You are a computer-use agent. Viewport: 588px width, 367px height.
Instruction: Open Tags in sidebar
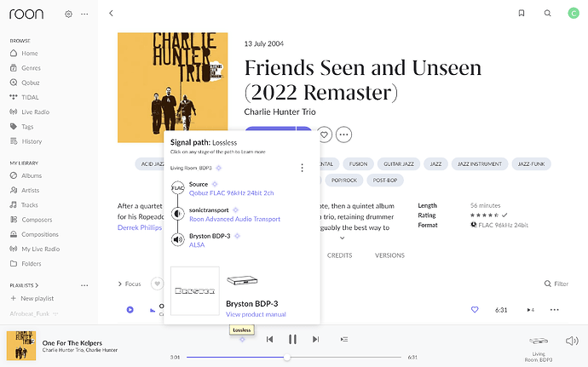coord(21,127)
